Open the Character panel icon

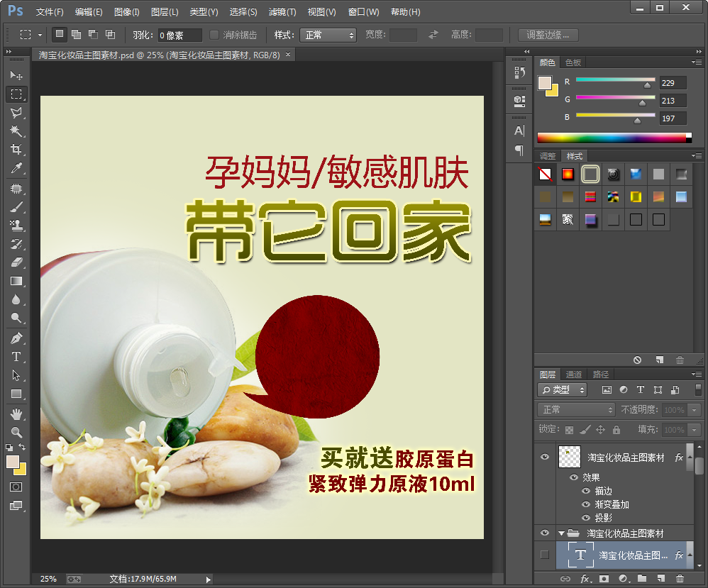(x=519, y=131)
